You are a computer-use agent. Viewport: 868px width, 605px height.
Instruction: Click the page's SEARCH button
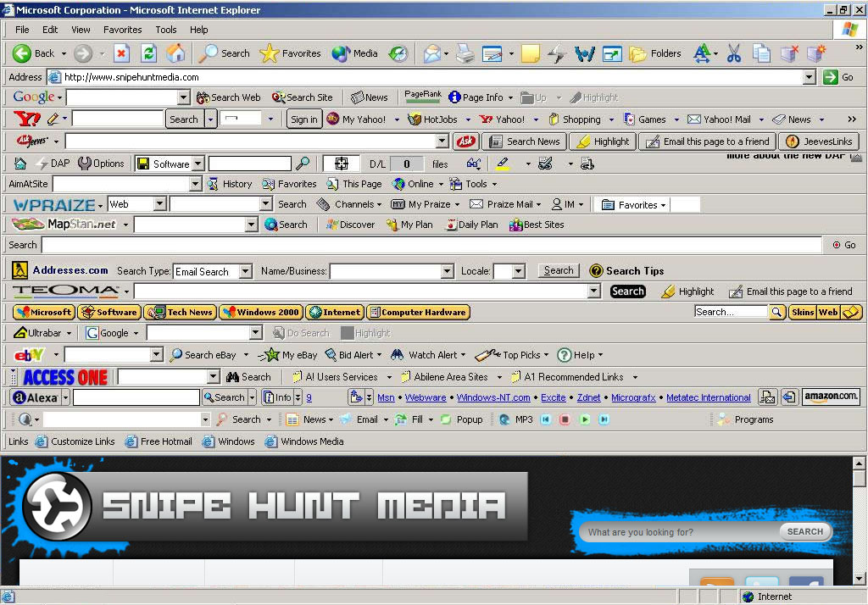pyautogui.click(x=805, y=531)
